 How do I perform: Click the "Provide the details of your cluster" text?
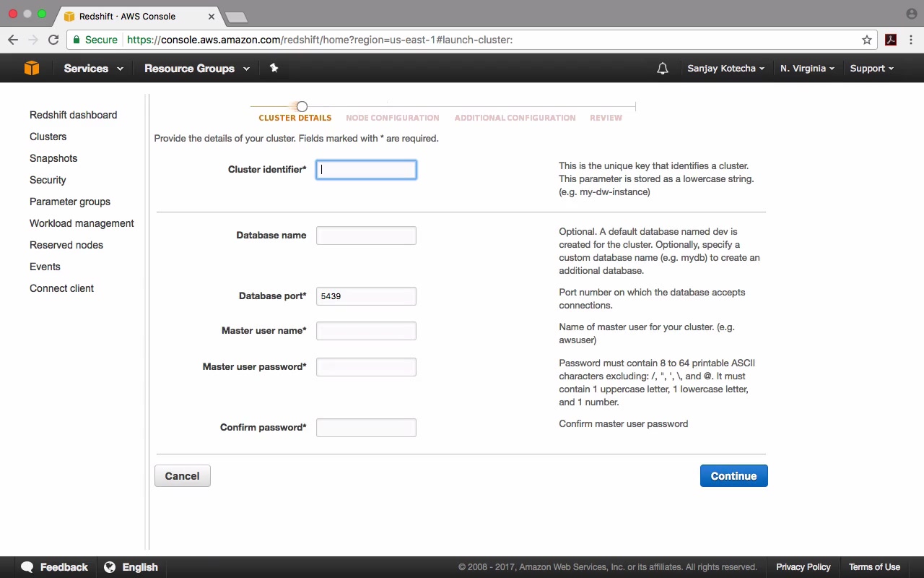(x=296, y=138)
